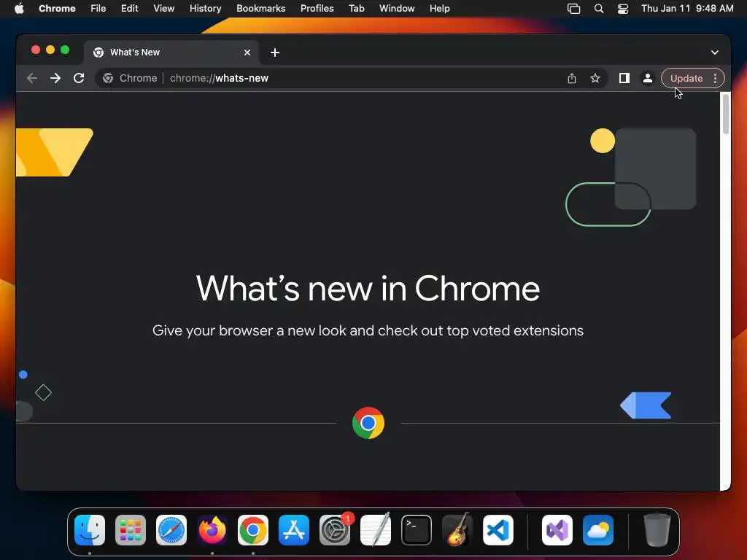Open the profile avatar menu
The width and height of the screenshot is (747, 560).
pyautogui.click(x=648, y=78)
